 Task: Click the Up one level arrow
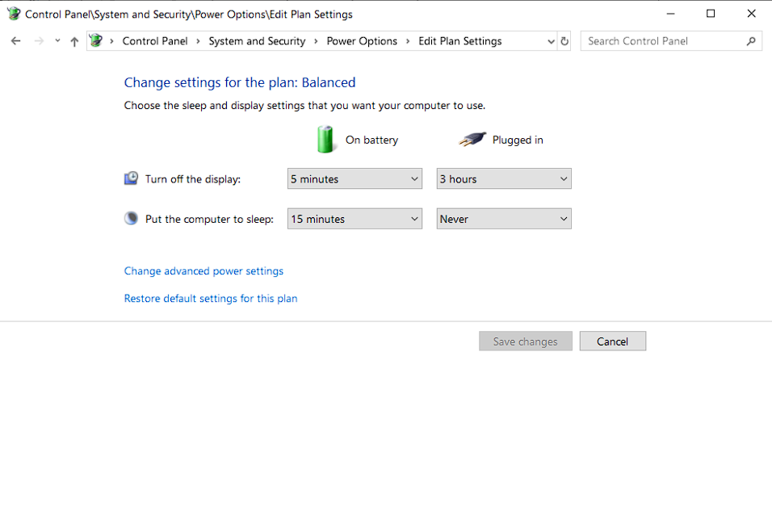pyautogui.click(x=74, y=41)
